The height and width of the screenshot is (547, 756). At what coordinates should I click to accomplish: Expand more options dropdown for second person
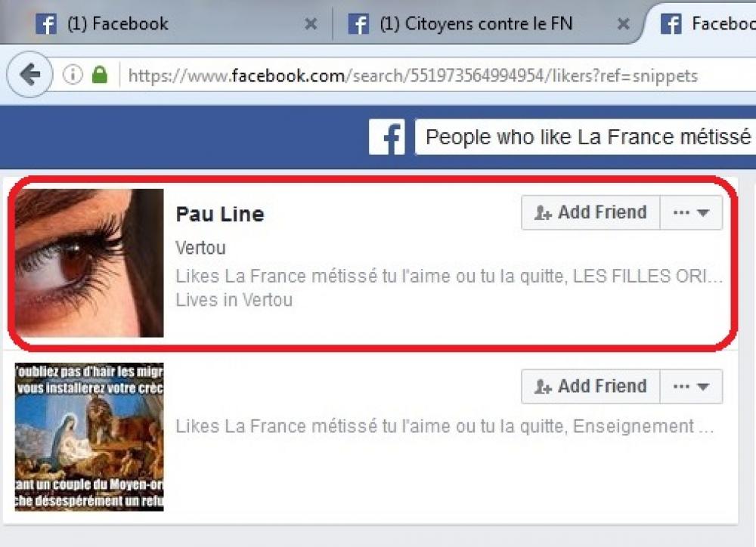click(x=691, y=387)
